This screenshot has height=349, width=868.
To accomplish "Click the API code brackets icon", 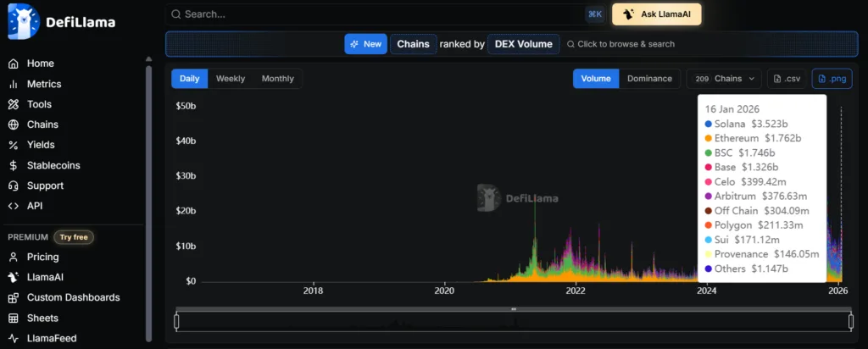I will coord(14,206).
